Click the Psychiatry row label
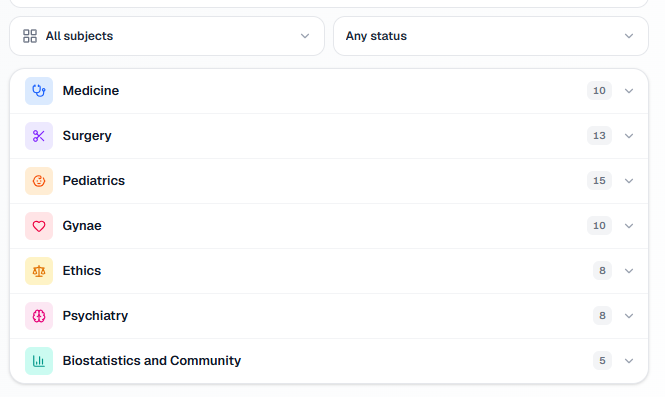 [95, 316]
